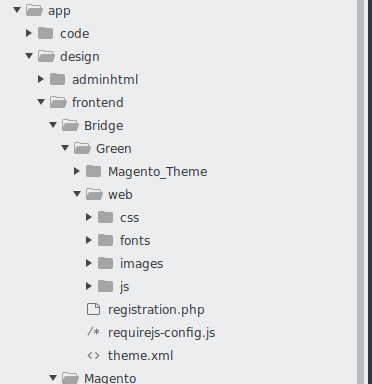The width and height of the screenshot is (372, 384).
Task: Expand the css folder arrow
Action: [89, 217]
